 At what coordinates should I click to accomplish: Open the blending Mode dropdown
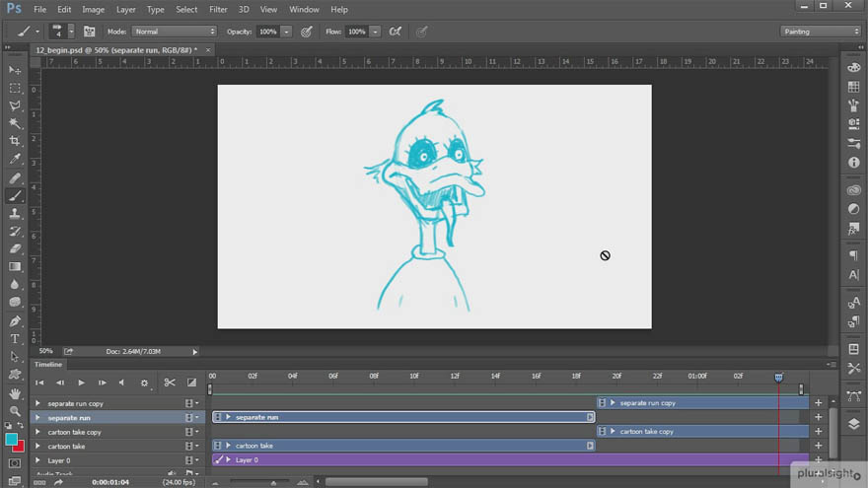[x=175, y=32]
